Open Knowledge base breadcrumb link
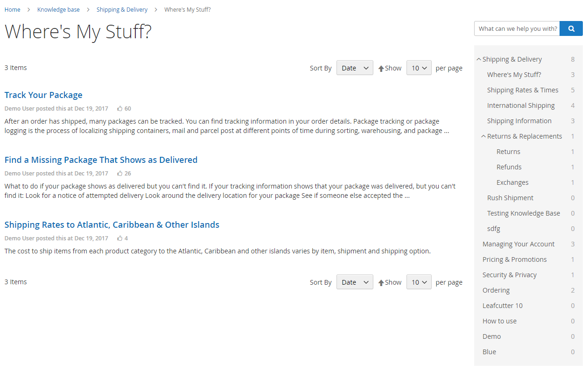Image resolution: width=588 pixels, height=371 pixels. (x=58, y=9)
